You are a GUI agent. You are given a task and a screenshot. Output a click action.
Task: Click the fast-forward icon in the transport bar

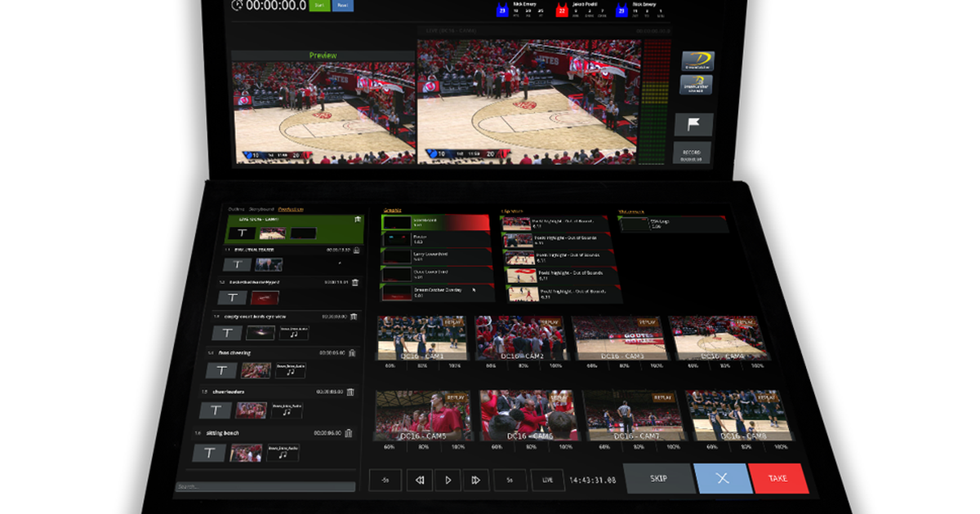click(476, 480)
